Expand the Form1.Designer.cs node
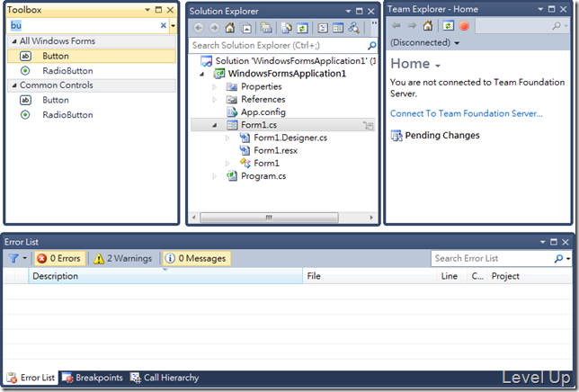This screenshot has width=579, height=392. 227,138
